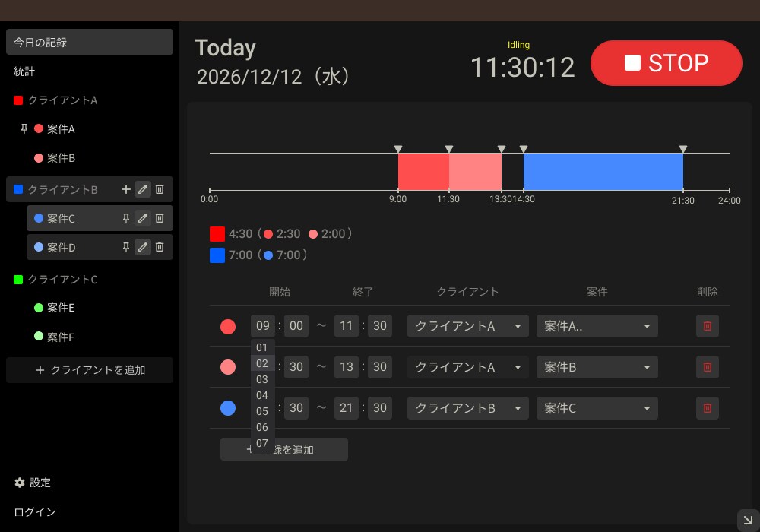This screenshot has width=760, height=532.
Task: Select 案件A in the sidebar
Action: pyautogui.click(x=61, y=129)
